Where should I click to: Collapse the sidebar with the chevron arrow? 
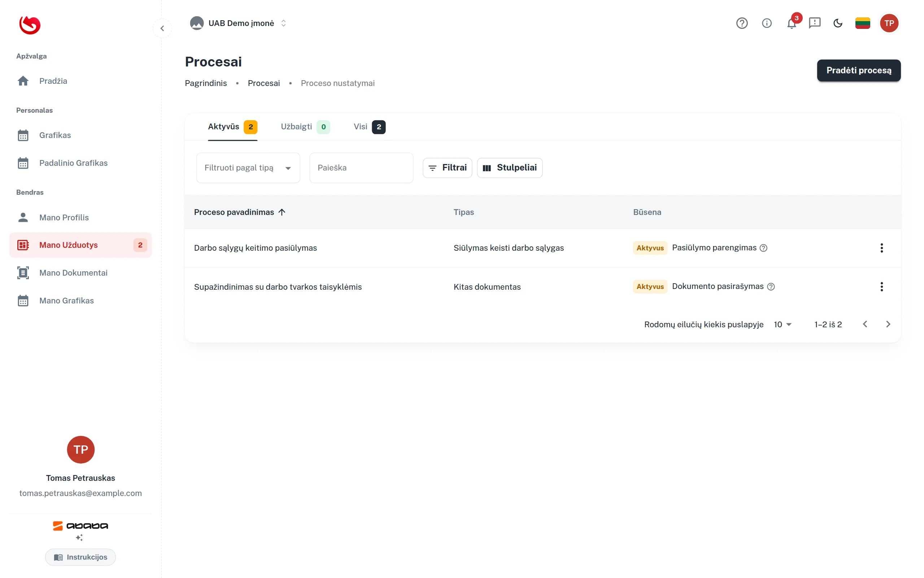(x=162, y=28)
